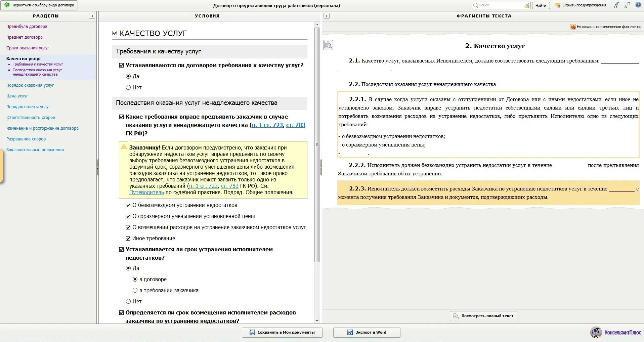
Task: Open Заключительные положения section
Action: point(35,150)
